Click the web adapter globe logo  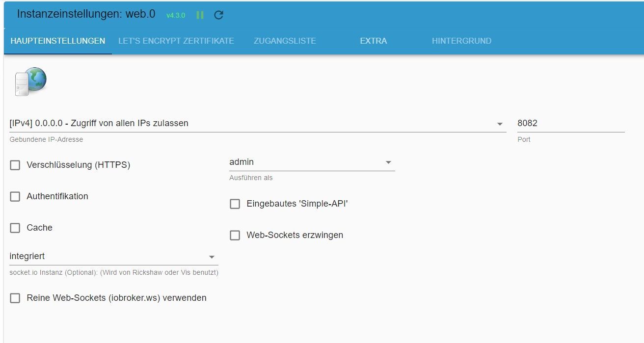click(30, 81)
